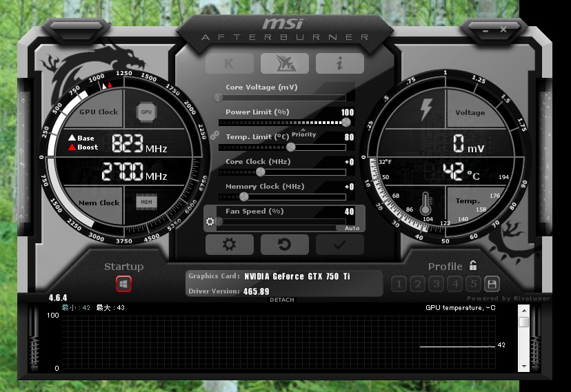This screenshot has height=392, width=571.
Task: Click the MEM chip icon
Action: [146, 202]
